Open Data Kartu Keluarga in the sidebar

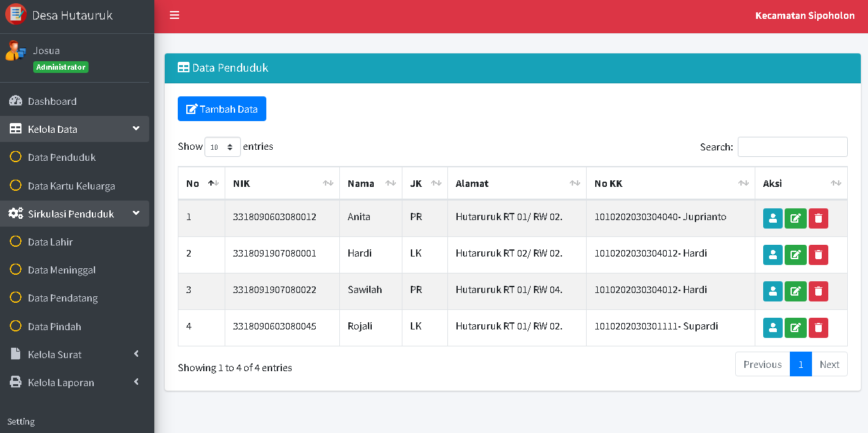tap(71, 186)
